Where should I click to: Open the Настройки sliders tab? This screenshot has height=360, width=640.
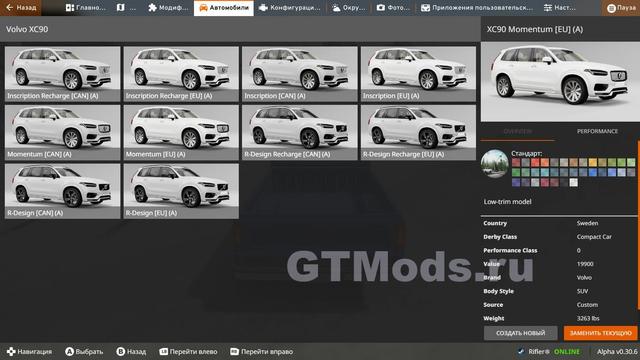click(x=560, y=8)
